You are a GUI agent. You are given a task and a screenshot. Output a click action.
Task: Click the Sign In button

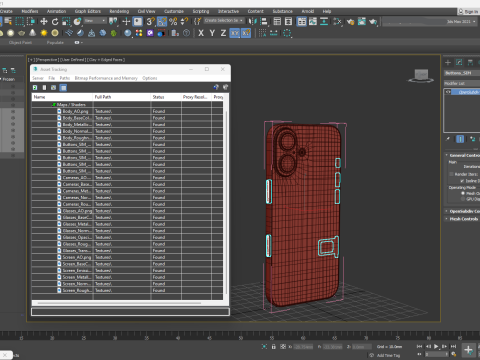pos(468,11)
